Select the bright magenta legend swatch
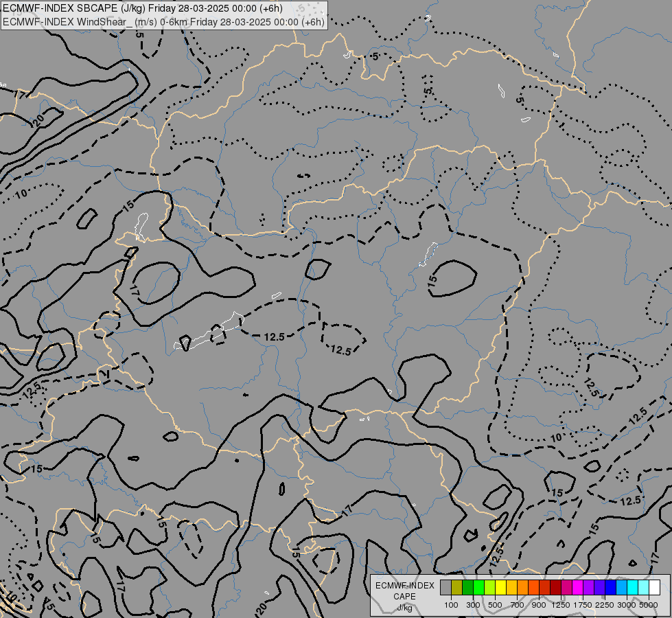Screen dimensions: 672x618 578,587
